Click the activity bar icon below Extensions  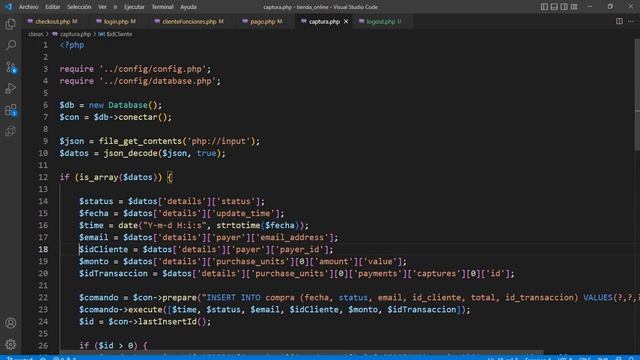[11, 131]
